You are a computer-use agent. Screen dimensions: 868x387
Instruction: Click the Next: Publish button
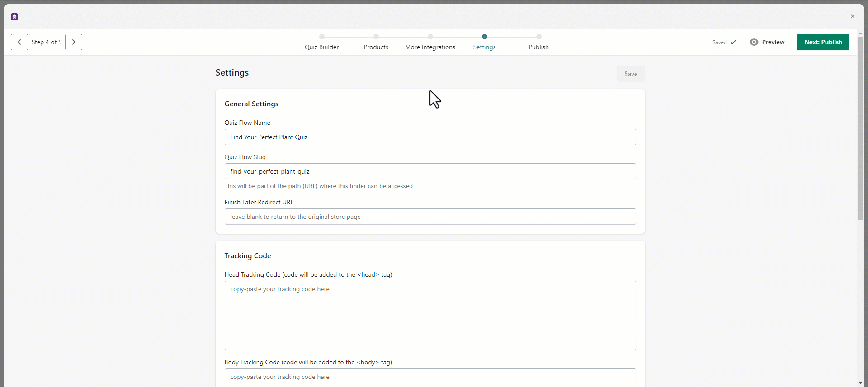coord(823,42)
